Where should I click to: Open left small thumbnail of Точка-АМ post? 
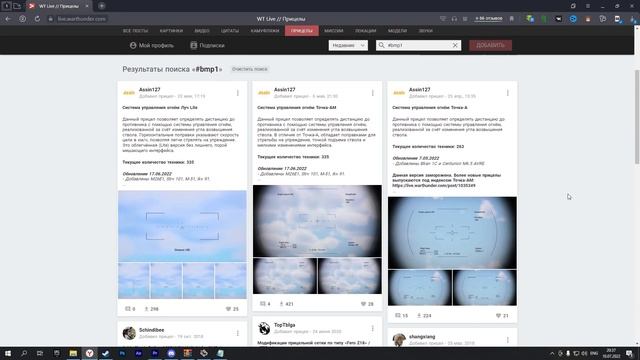(x=285, y=276)
